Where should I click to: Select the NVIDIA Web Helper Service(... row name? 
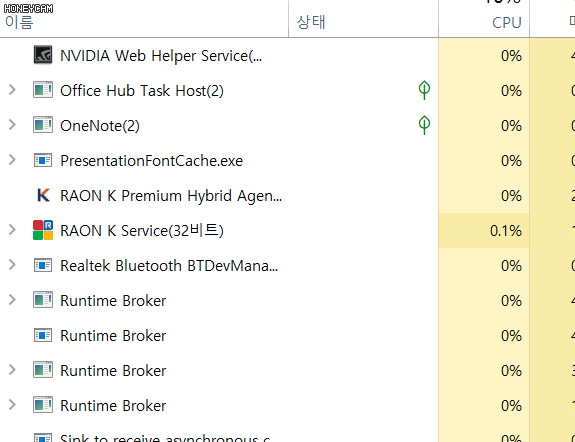coord(161,56)
